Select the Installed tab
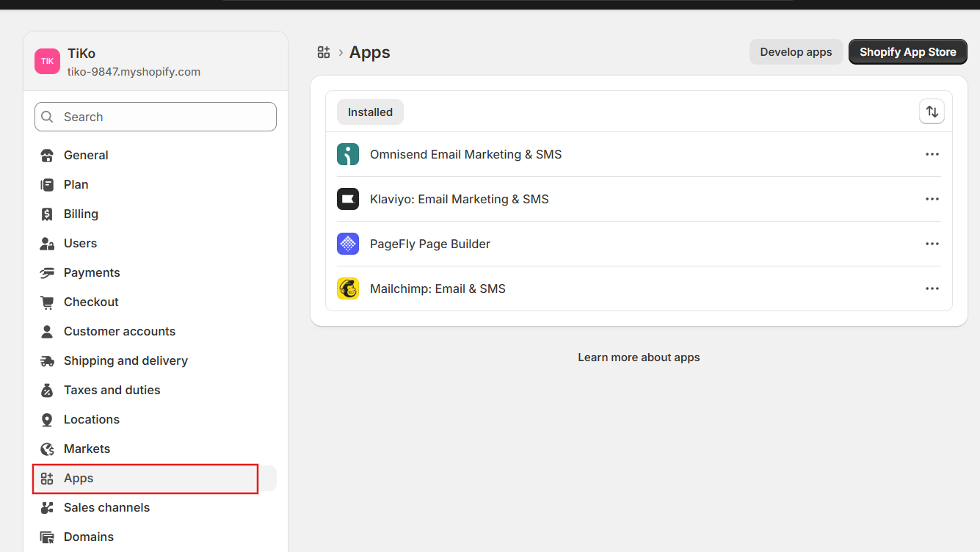Screen dimensions: 980x552 pos(370,112)
